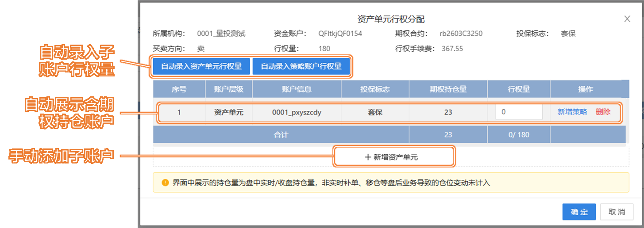Screen dimensions: 644x228
Task: Cancel the dialog using 取消
Action: tap(617, 212)
